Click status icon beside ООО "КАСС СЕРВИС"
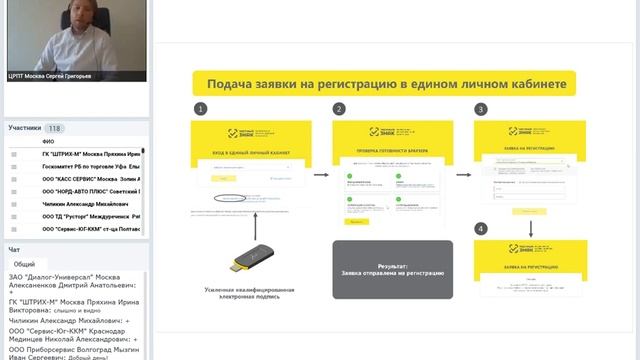640x360 pixels. point(14,179)
